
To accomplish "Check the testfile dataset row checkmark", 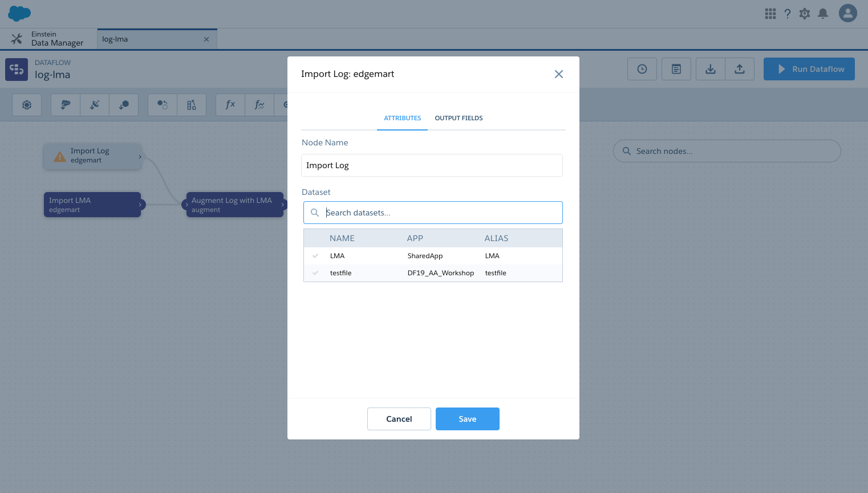I will point(315,273).
